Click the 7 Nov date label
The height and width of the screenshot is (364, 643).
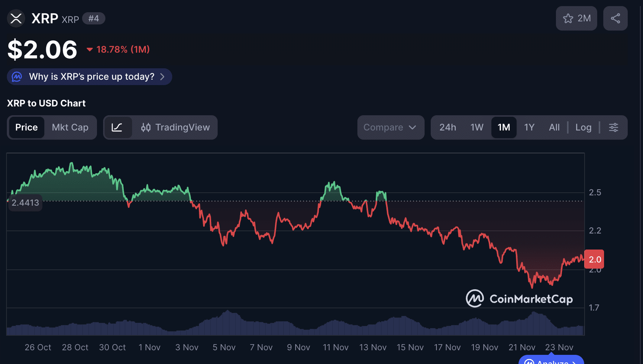point(261,348)
